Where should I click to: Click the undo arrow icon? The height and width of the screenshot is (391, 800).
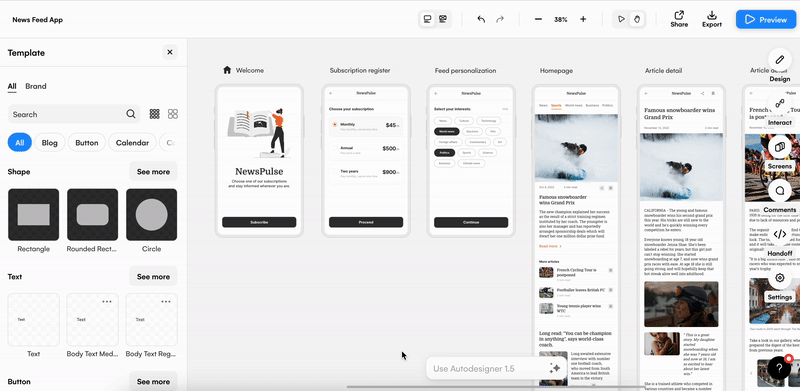tap(481, 19)
